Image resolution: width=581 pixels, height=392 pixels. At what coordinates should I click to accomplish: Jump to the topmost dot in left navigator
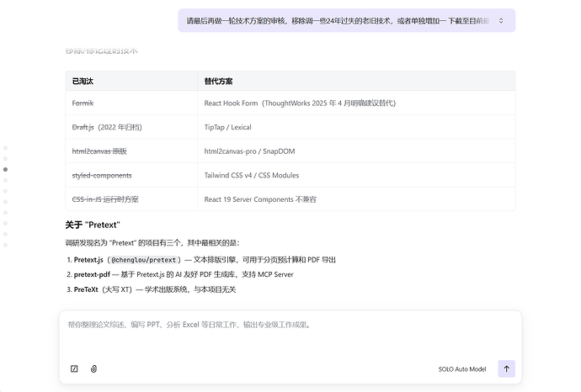point(5,148)
